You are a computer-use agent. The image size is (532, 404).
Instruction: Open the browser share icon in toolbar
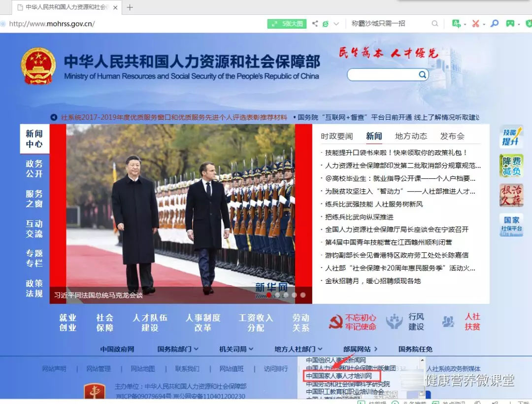315,23
